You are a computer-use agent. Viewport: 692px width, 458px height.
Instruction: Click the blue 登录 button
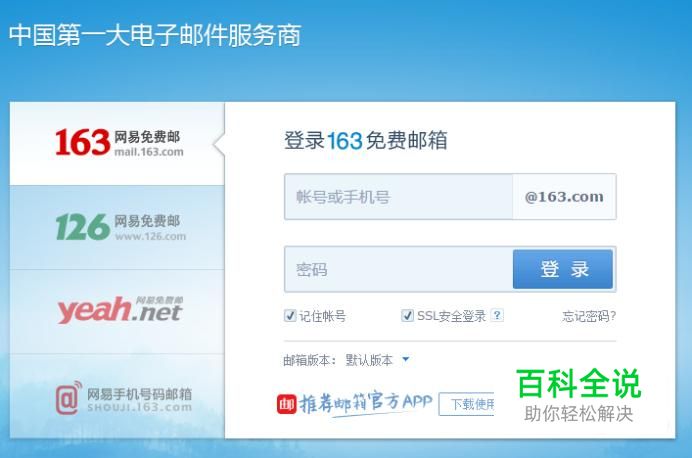coord(563,269)
